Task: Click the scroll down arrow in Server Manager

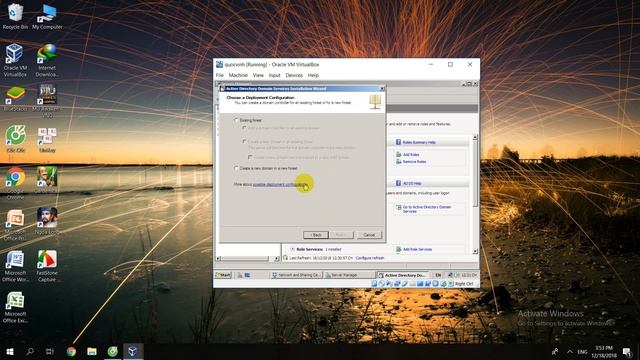Action: pyautogui.click(x=475, y=251)
